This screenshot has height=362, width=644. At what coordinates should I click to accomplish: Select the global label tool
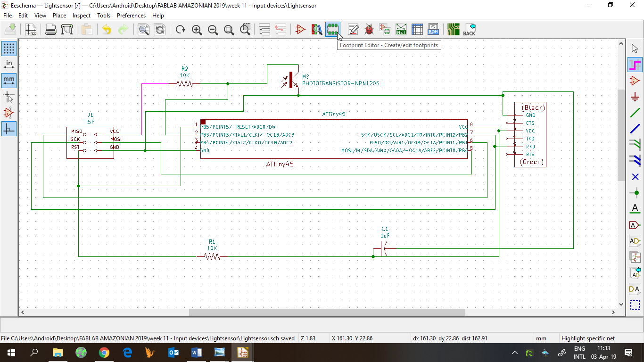pos(635,225)
